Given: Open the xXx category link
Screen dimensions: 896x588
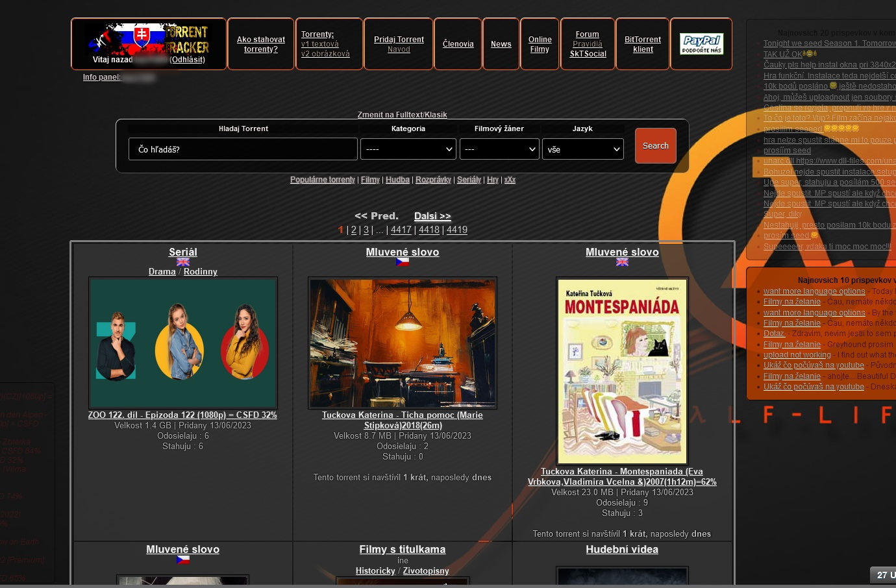Looking at the screenshot, I should tap(510, 180).
